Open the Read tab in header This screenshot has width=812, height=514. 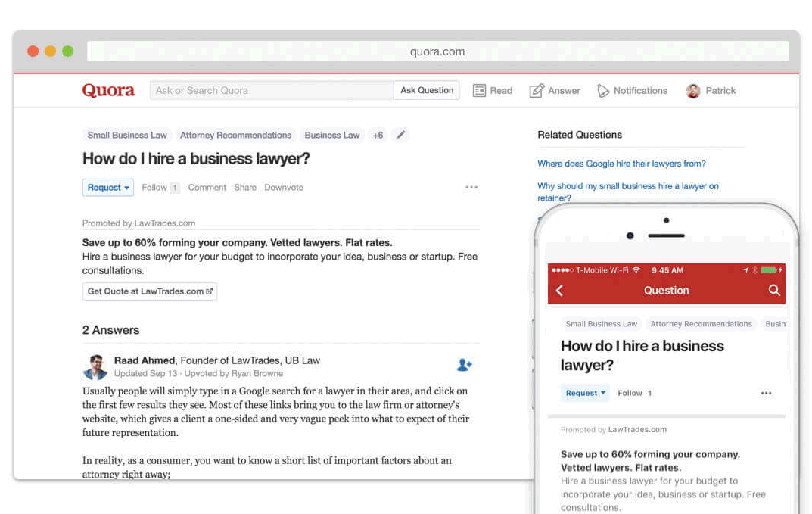click(x=501, y=91)
